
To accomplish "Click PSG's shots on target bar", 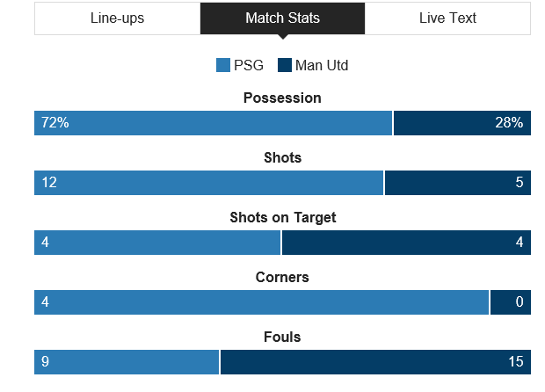I will [157, 243].
